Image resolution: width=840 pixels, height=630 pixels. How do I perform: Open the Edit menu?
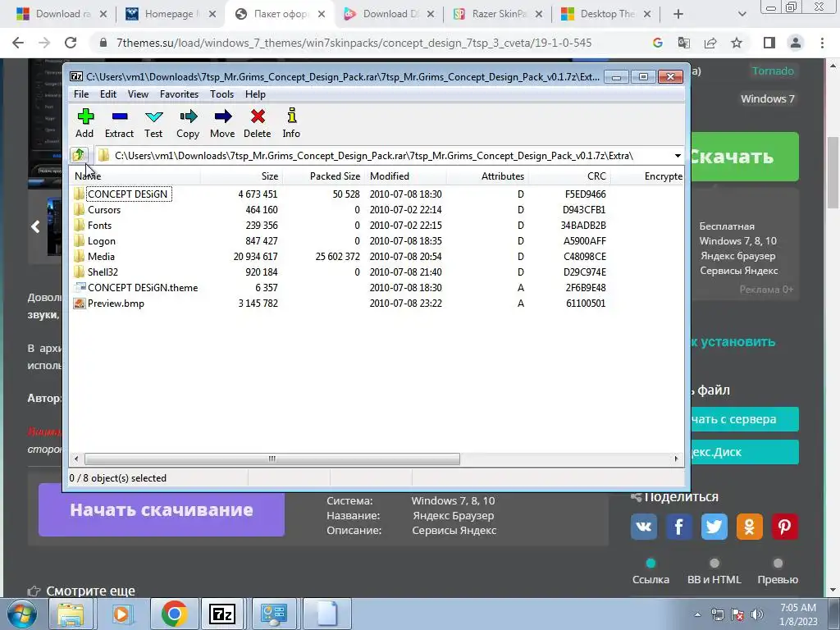[108, 94]
